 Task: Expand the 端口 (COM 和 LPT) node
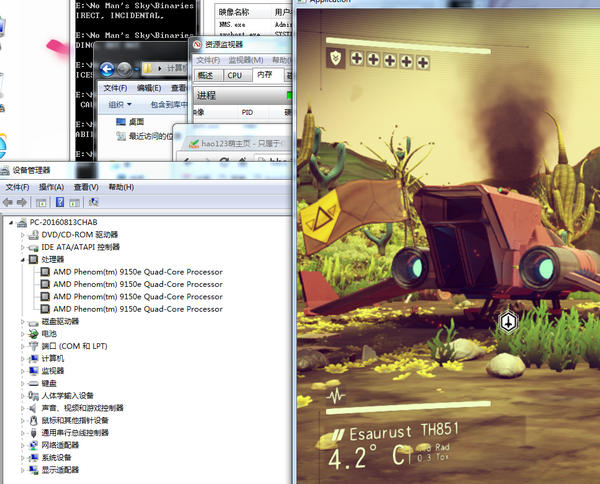[23, 346]
